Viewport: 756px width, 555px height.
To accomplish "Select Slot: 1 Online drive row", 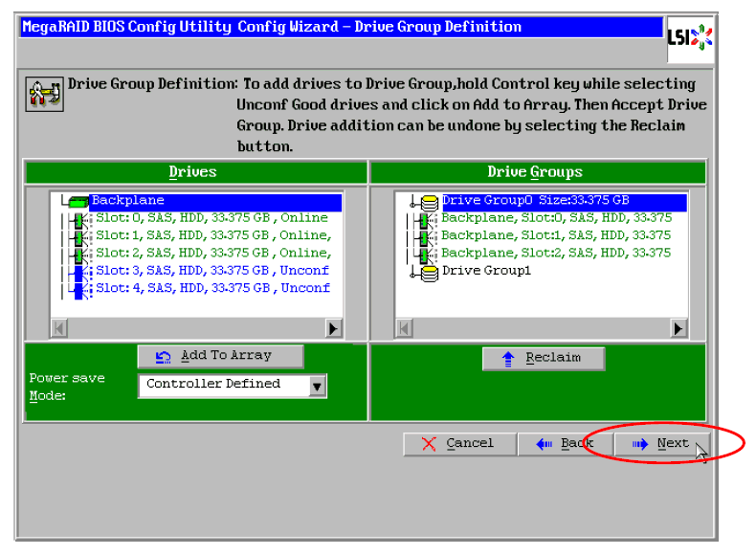I will coord(213,235).
